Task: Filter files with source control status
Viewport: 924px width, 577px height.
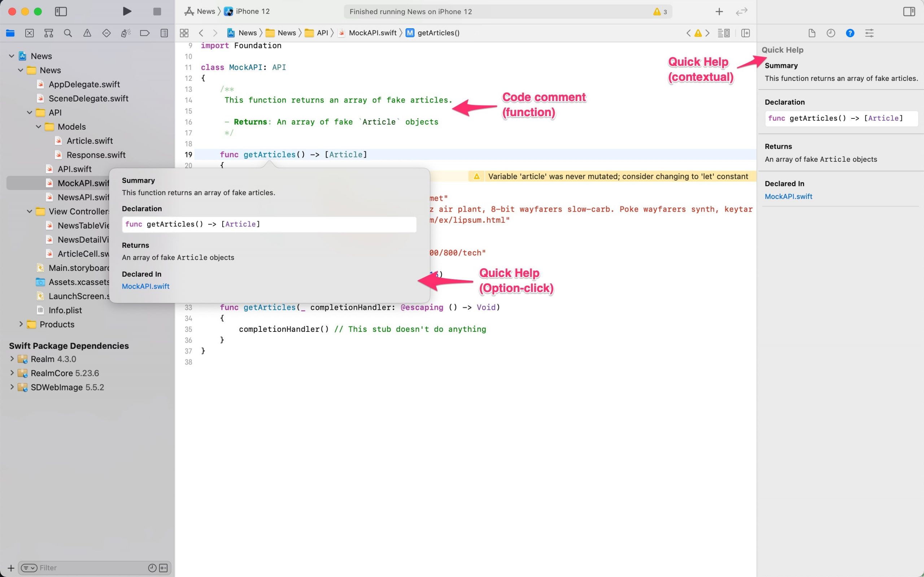Action: [164, 568]
